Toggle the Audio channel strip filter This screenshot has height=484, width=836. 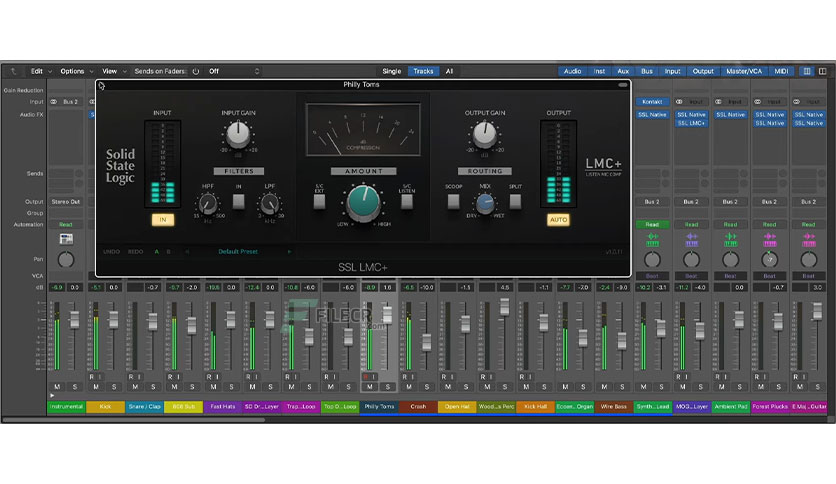coord(572,71)
